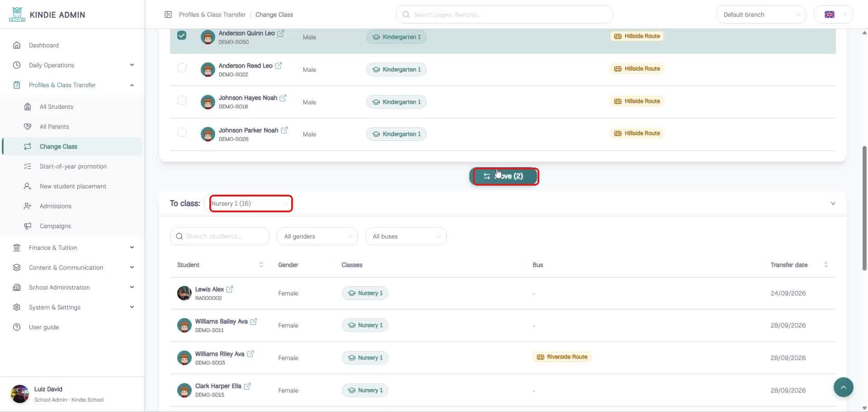Uncheck Anderson Quinn Leo's checkbox

(x=182, y=35)
